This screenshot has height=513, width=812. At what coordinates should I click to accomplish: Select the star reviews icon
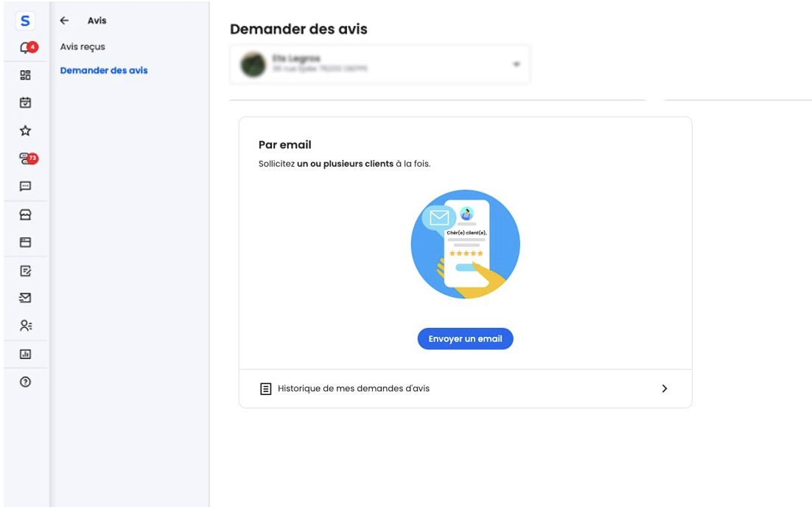tap(25, 130)
